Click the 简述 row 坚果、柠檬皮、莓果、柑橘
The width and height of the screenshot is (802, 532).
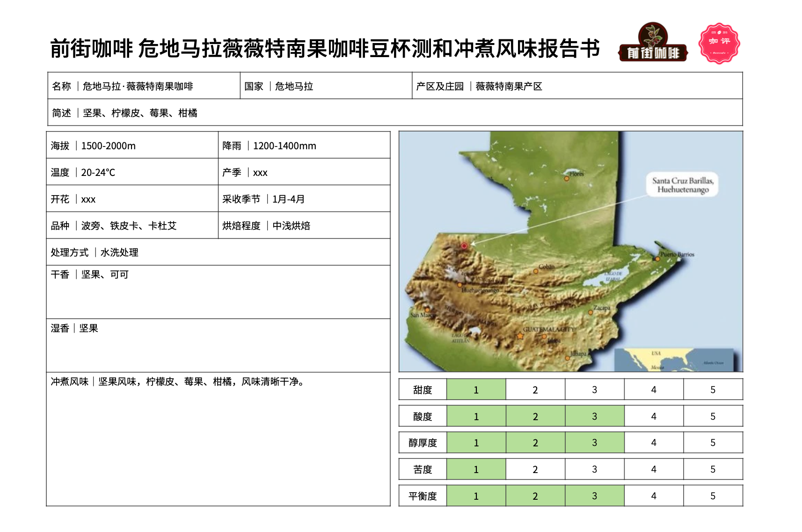pos(395,112)
